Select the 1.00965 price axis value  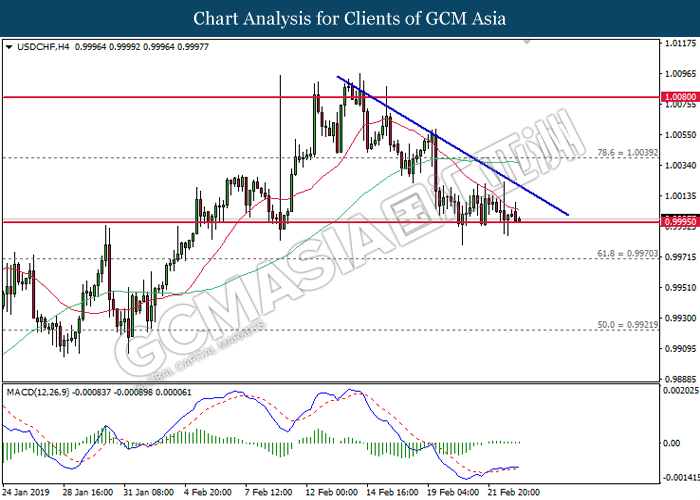coord(681,74)
